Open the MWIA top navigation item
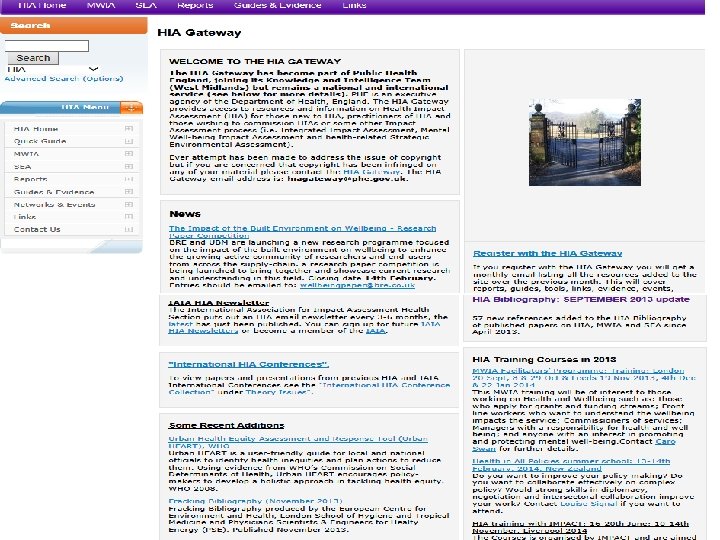 (x=101, y=5)
